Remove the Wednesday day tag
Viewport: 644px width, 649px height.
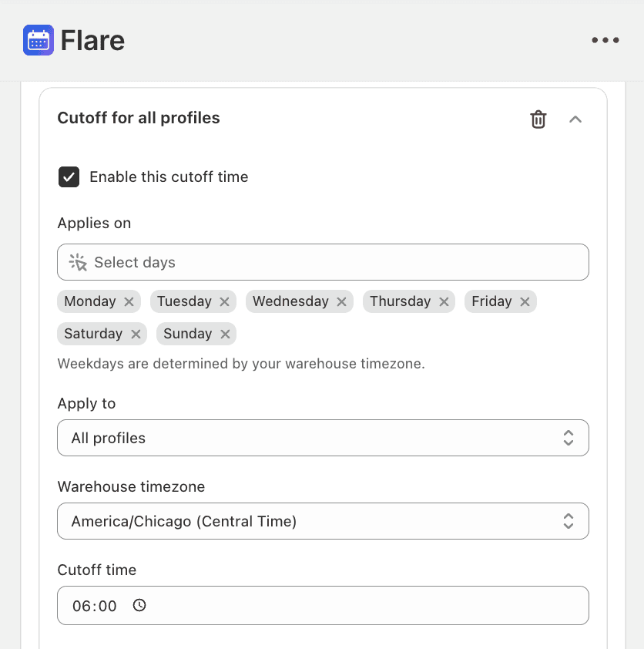[x=341, y=301]
